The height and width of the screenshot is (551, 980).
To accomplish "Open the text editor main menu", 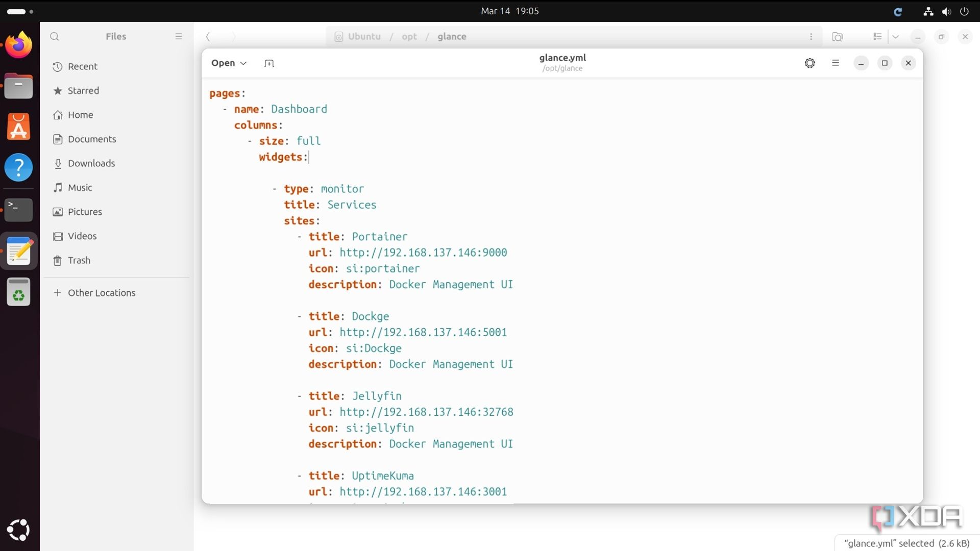I will [x=836, y=63].
